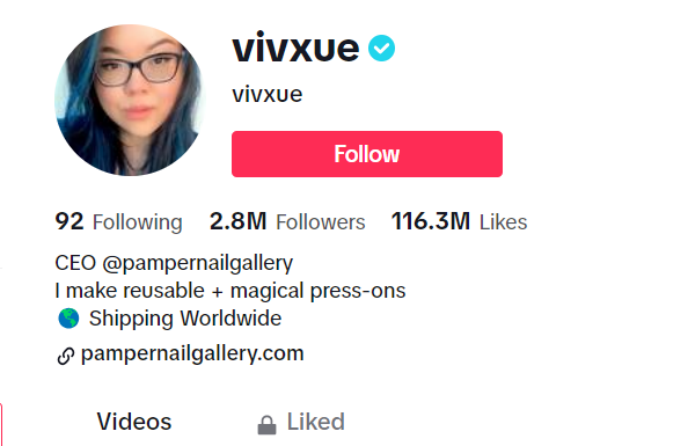
Task: Switch to the Videos tab
Action: pos(134,421)
